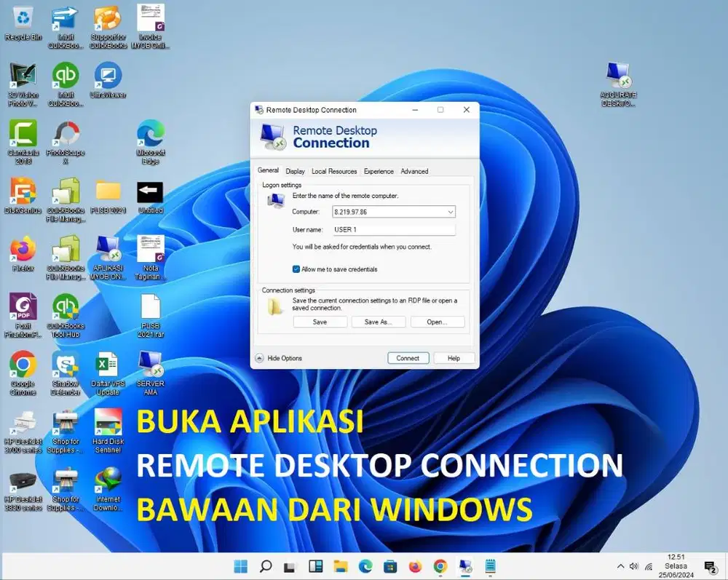This screenshot has height=580, width=728.
Task: Click the Open... button for saved connection
Action: 437,322
